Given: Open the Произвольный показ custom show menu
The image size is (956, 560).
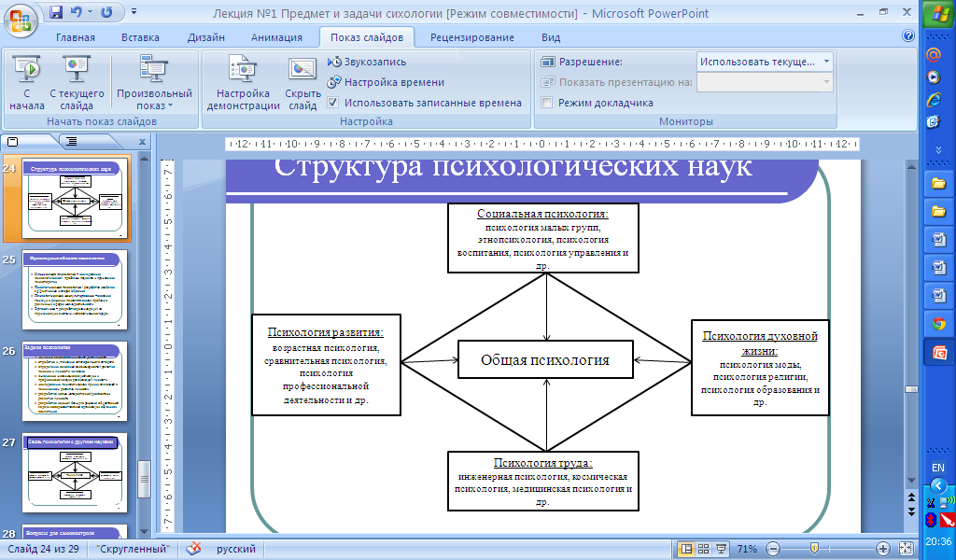Looking at the screenshot, I should (154, 83).
